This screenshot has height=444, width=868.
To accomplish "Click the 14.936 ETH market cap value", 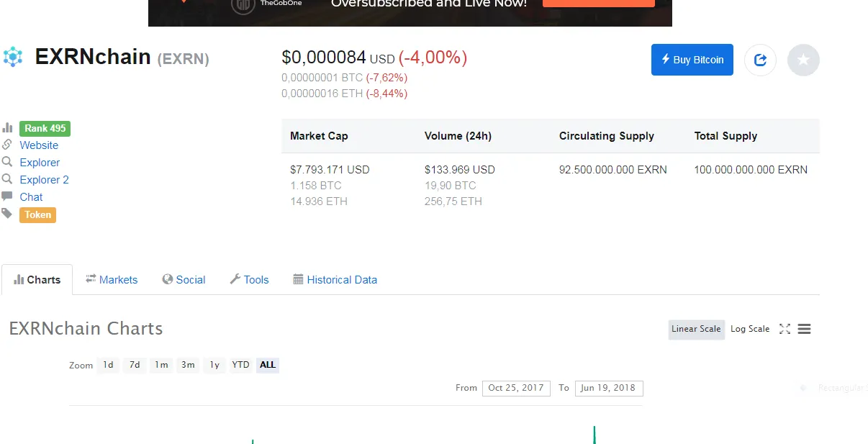I will pos(319,201).
